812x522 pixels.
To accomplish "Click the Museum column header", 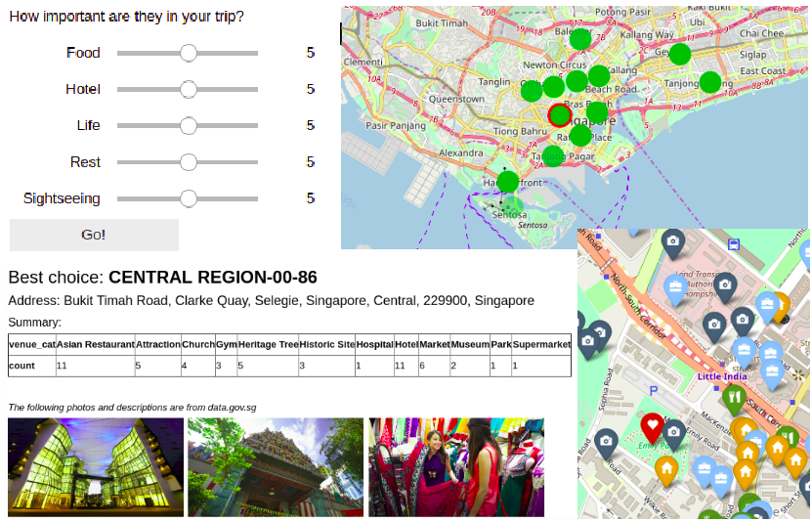I will (470, 344).
